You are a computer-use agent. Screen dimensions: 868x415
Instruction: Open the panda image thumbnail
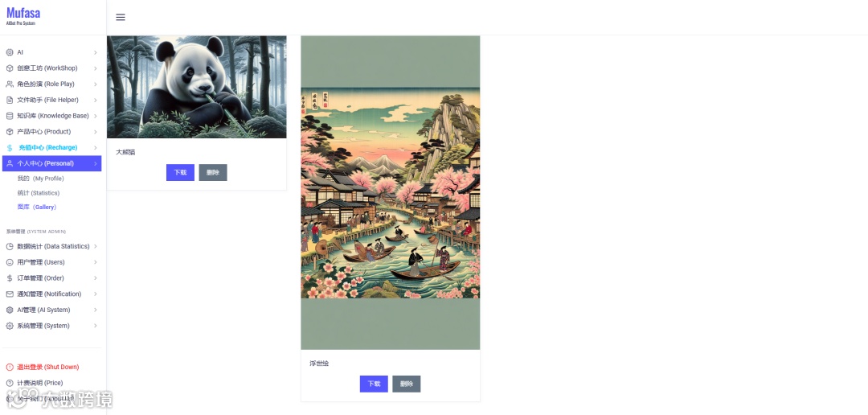(197, 87)
